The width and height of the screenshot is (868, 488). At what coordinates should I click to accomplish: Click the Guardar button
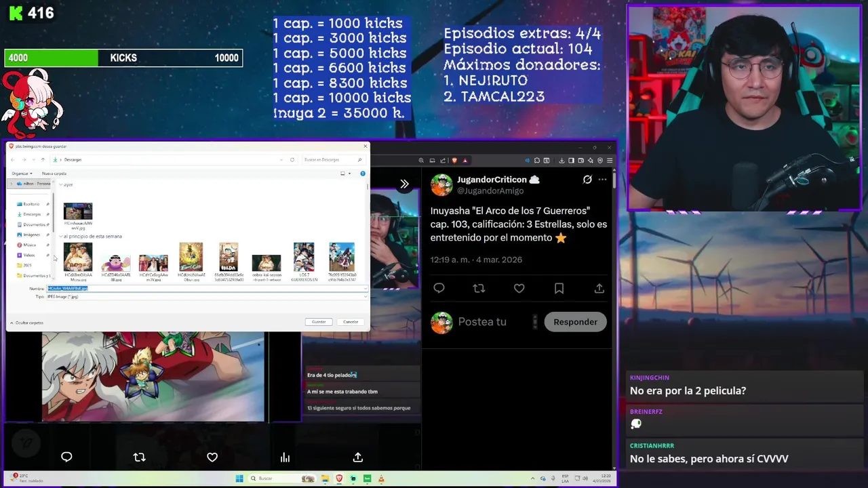click(319, 322)
